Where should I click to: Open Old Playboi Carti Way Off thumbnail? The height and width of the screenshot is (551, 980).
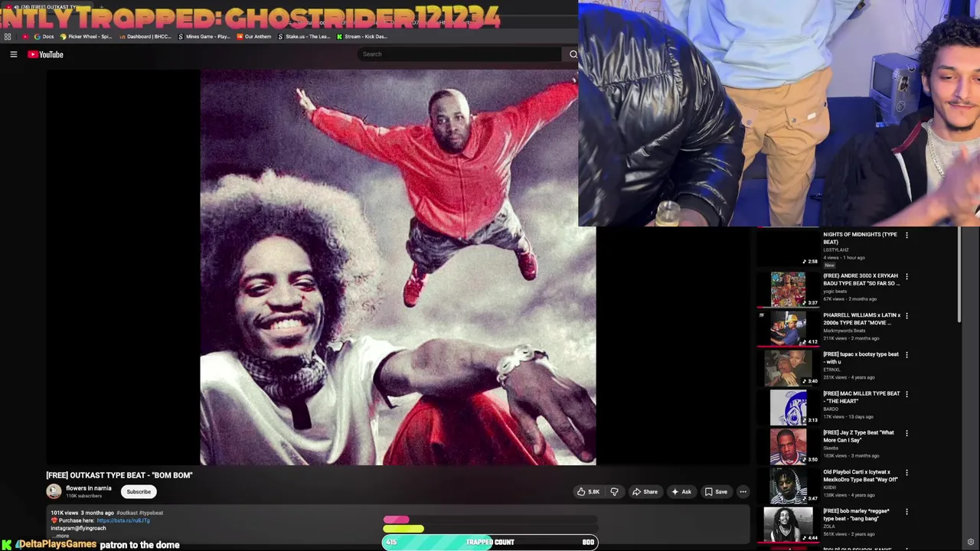click(788, 484)
